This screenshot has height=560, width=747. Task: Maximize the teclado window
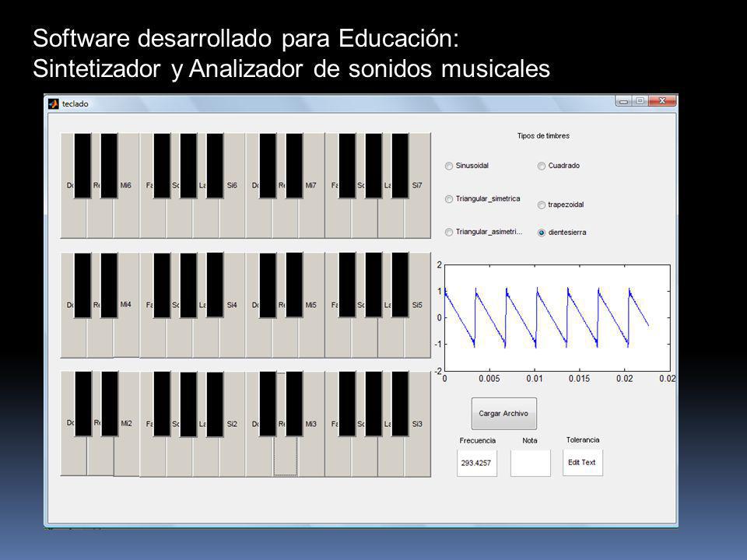640,101
